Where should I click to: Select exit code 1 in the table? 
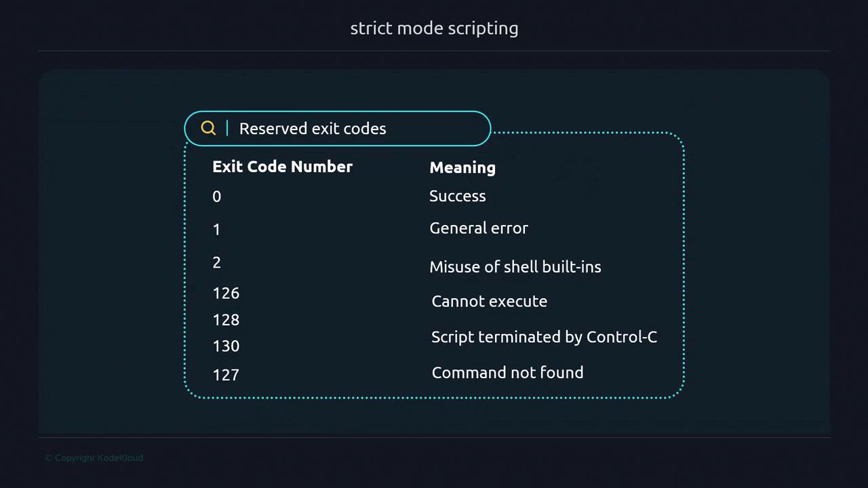216,230
